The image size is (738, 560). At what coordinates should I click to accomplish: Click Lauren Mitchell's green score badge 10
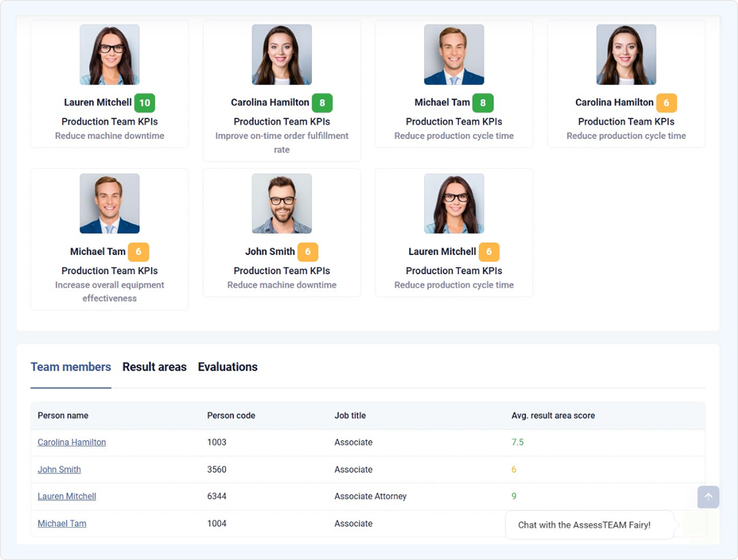point(144,103)
